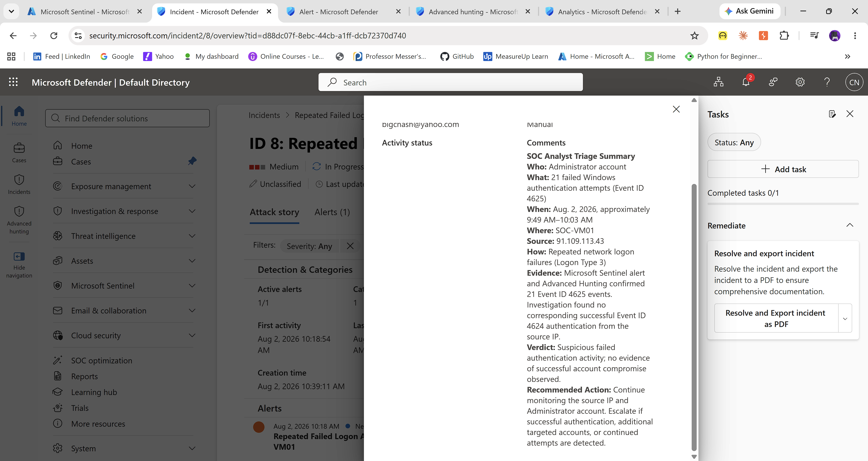Open the CN account avatar
The image size is (868, 461).
click(x=854, y=82)
